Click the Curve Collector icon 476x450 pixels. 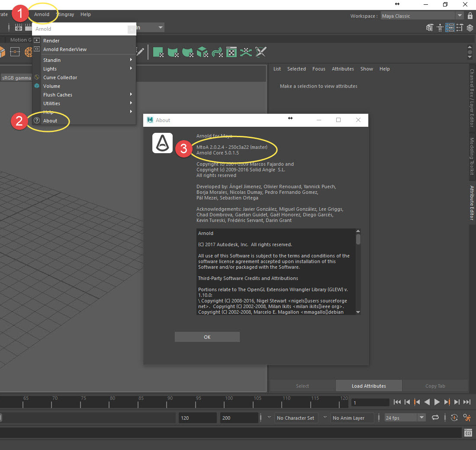point(37,77)
